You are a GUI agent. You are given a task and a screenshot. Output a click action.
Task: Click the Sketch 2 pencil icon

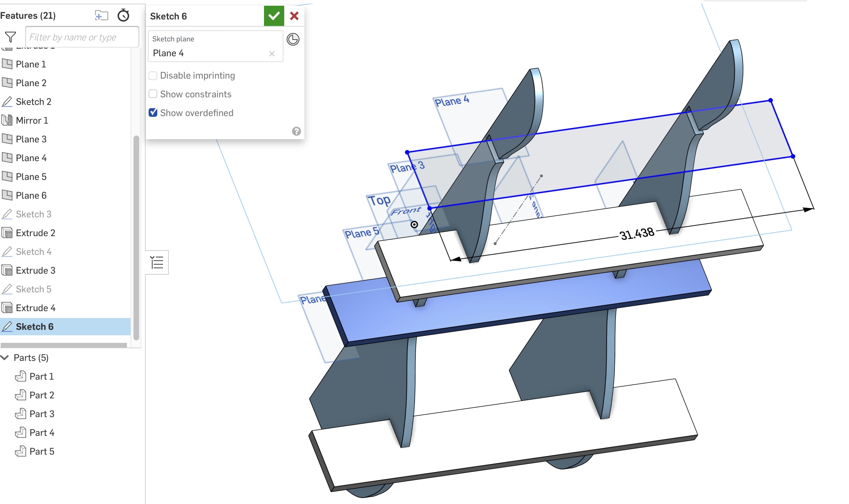(7, 102)
